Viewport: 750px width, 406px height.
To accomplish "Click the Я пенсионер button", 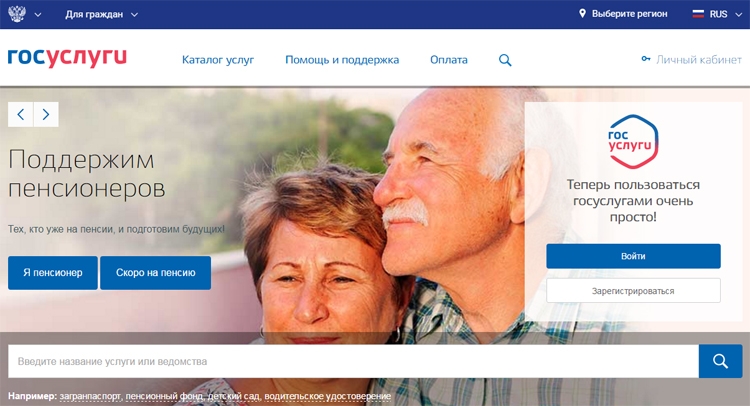I will (x=53, y=273).
